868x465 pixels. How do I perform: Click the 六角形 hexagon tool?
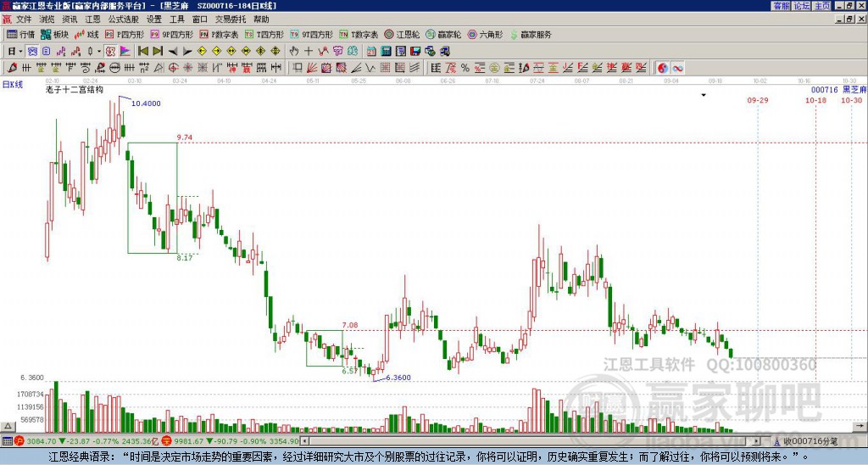[487, 35]
